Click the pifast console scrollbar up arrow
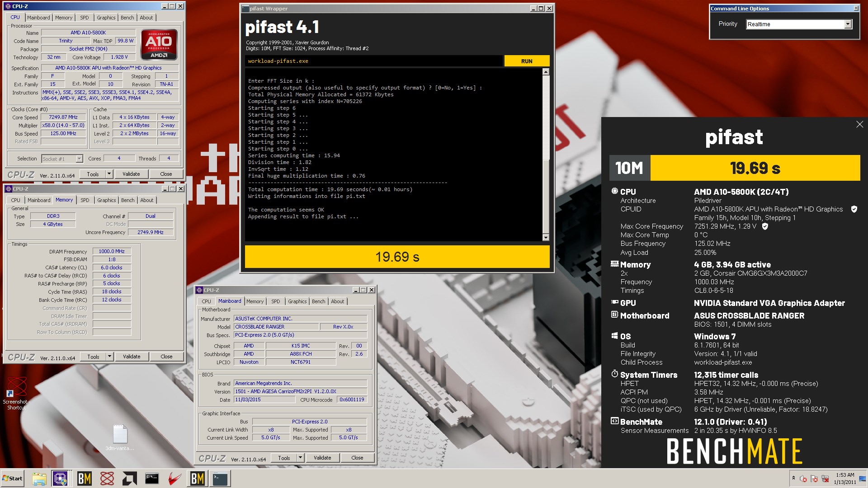The image size is (868, 488). (x=546, y=72)
